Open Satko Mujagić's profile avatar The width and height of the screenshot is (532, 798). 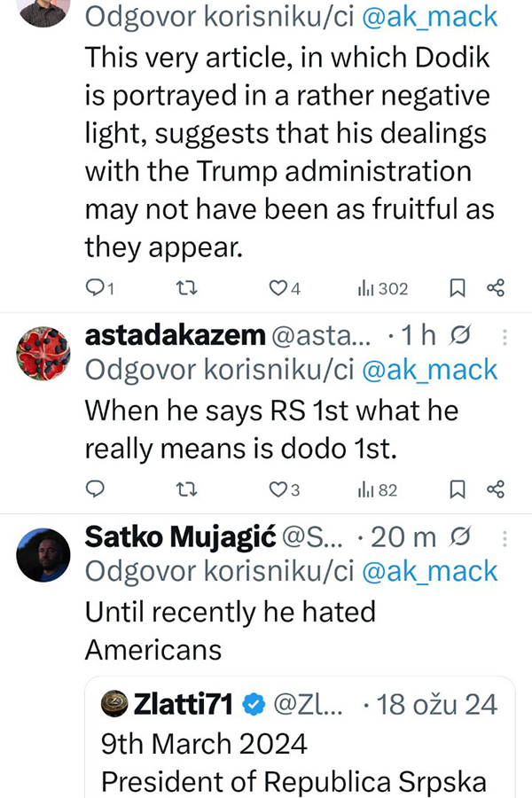point(43,554)
